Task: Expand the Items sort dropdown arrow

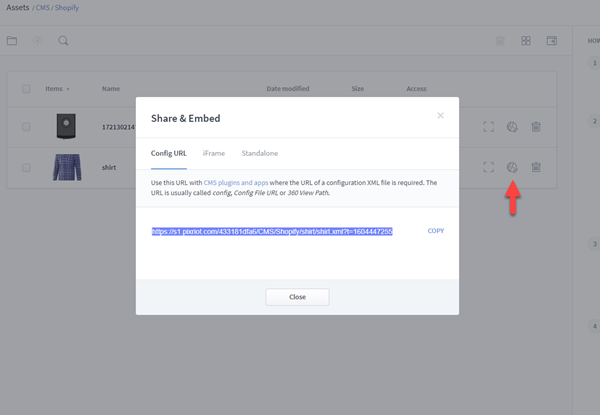Action: point(68,89)
